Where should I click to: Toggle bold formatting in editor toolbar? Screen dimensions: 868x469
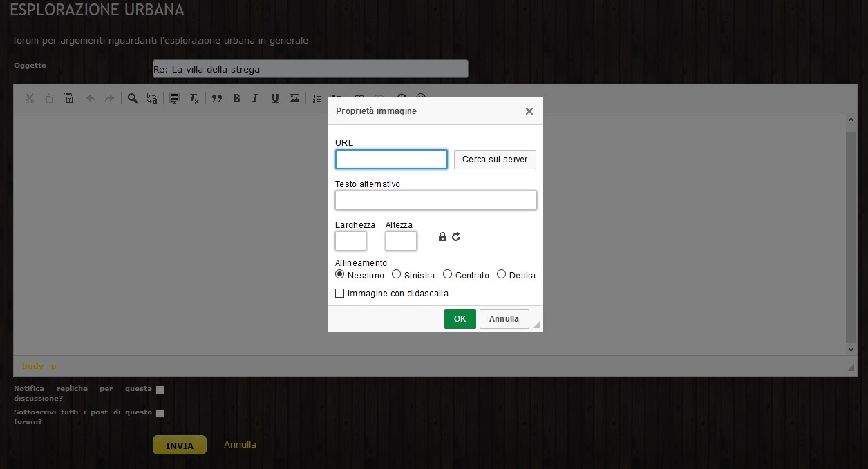click(236, 98)
